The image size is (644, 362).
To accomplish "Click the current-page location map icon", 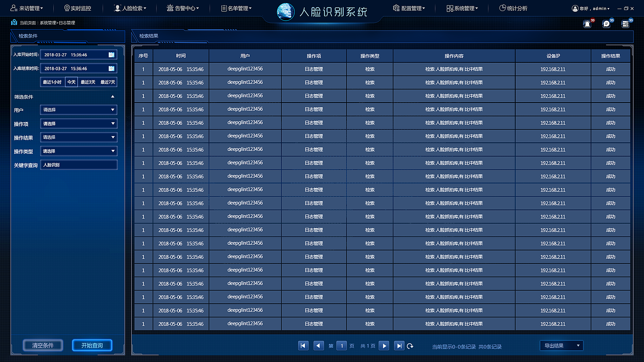I will [14, 23].
